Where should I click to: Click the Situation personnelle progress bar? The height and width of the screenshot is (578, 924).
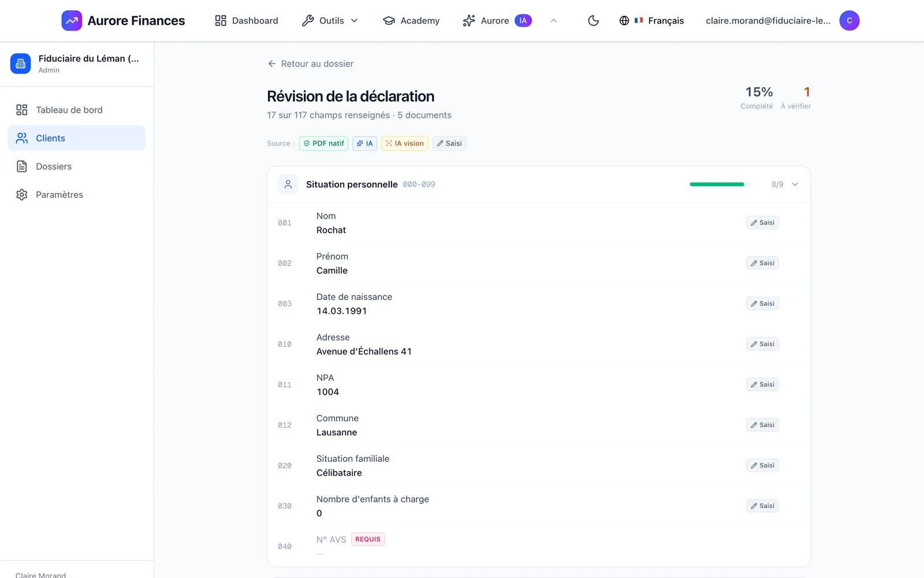pyautogui.click(x=720, y=184)
